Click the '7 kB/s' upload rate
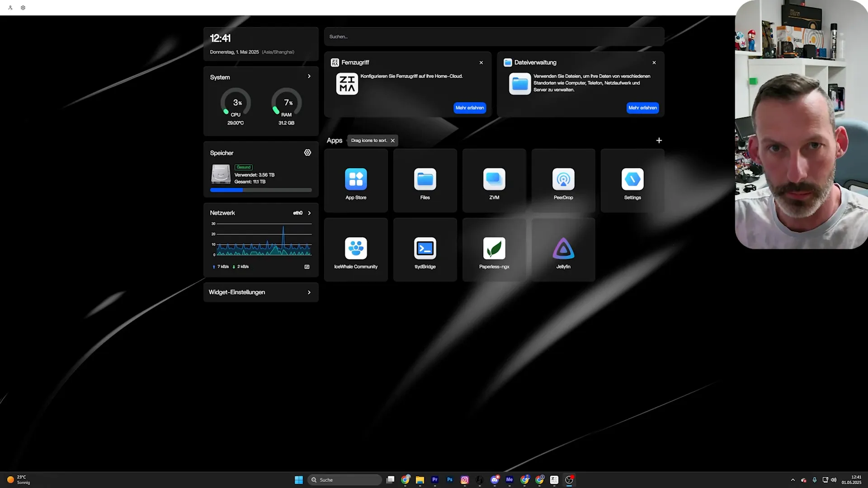868x488 pixels. coord(223,267)
